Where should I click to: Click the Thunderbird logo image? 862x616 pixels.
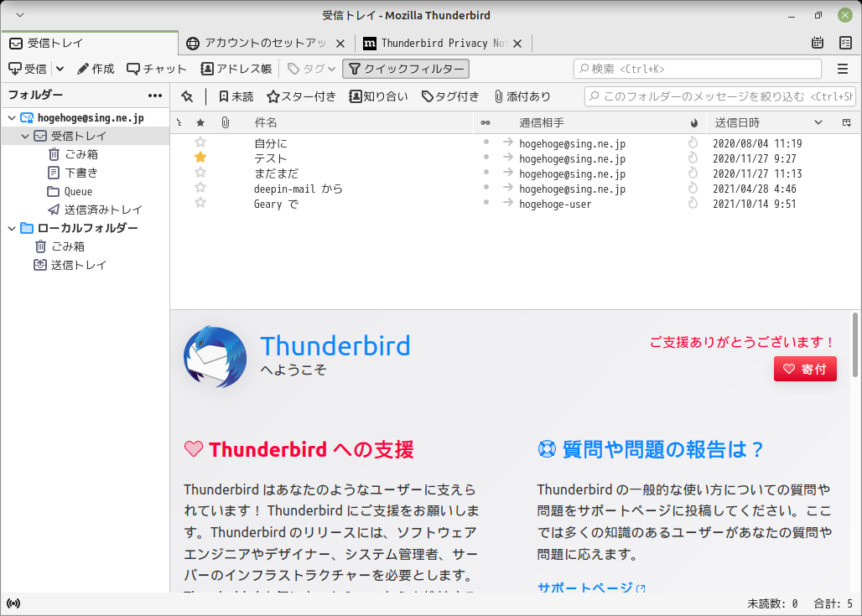tap(215, 356)
